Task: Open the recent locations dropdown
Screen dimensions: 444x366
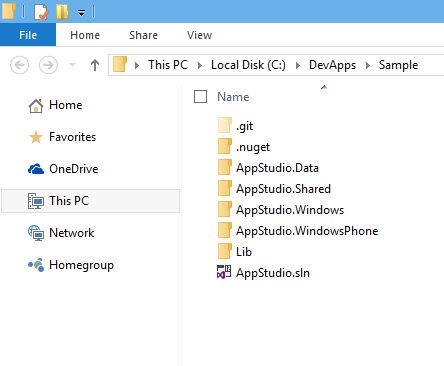Action: click(72, 65)
